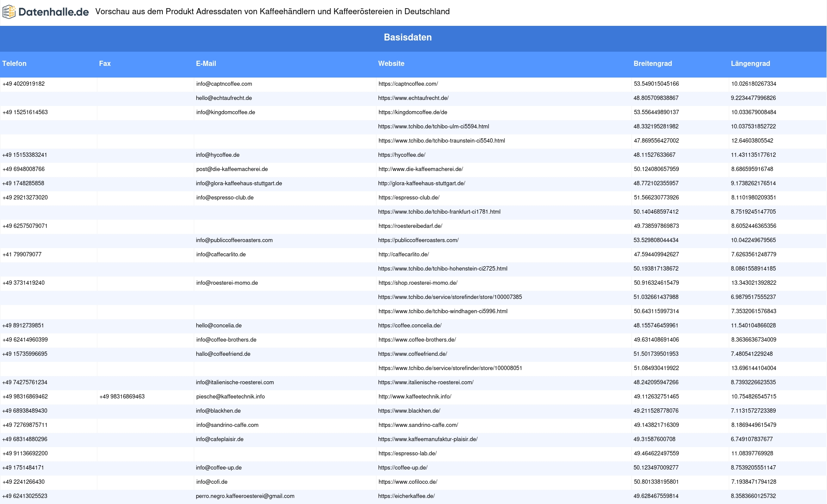
Task: Open http://www.kaffeetechnik.info/ link
Action: 415,397
